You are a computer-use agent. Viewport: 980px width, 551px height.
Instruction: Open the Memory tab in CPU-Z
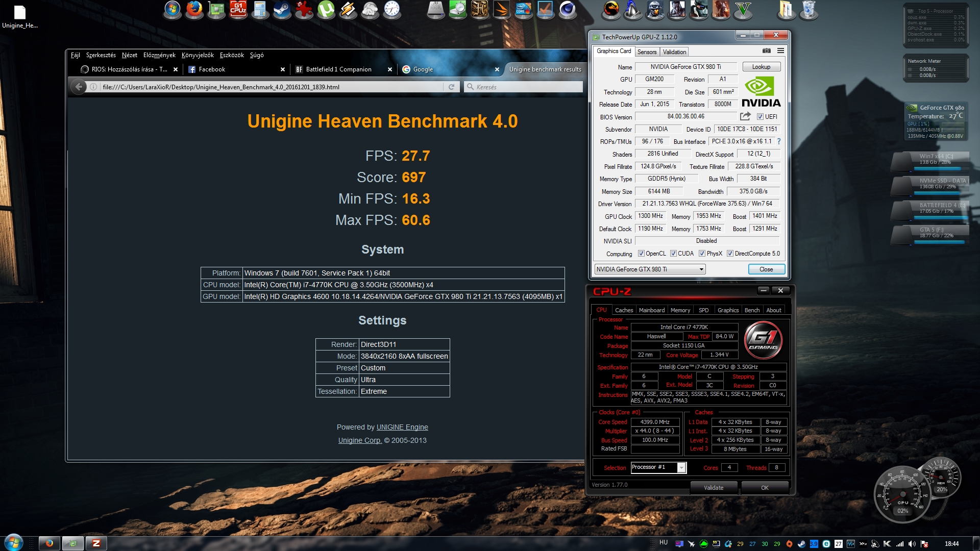click(680, 310)
